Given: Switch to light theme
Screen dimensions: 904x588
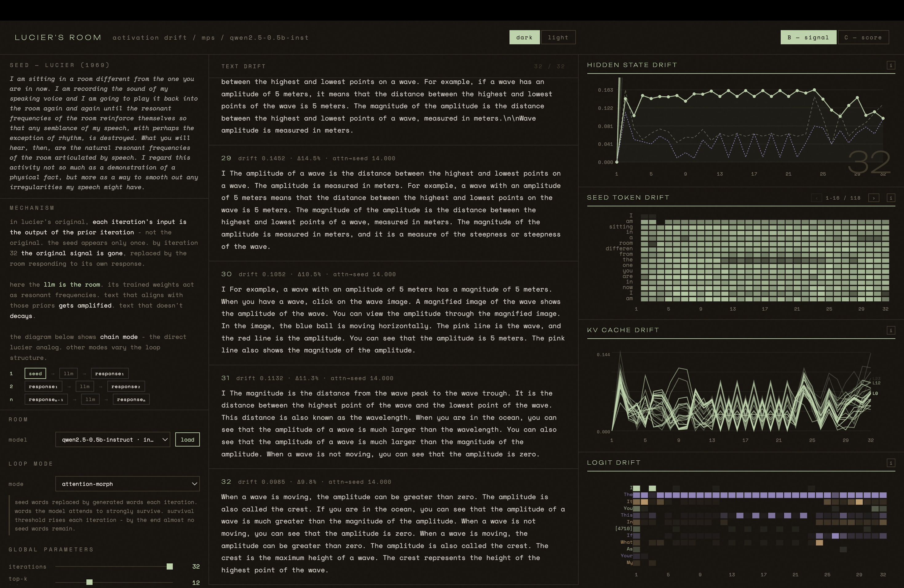Looking at the screenshot, I should [x=558, y=37].
